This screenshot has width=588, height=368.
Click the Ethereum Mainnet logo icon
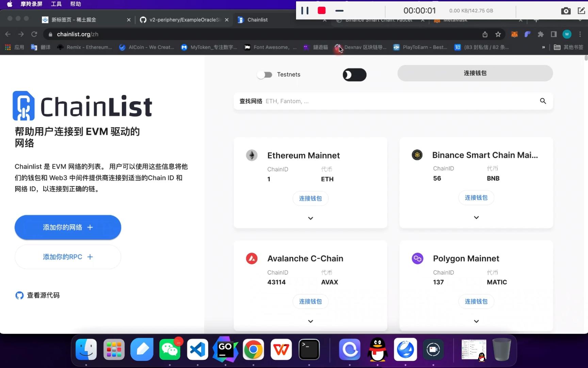click(252, 155)
